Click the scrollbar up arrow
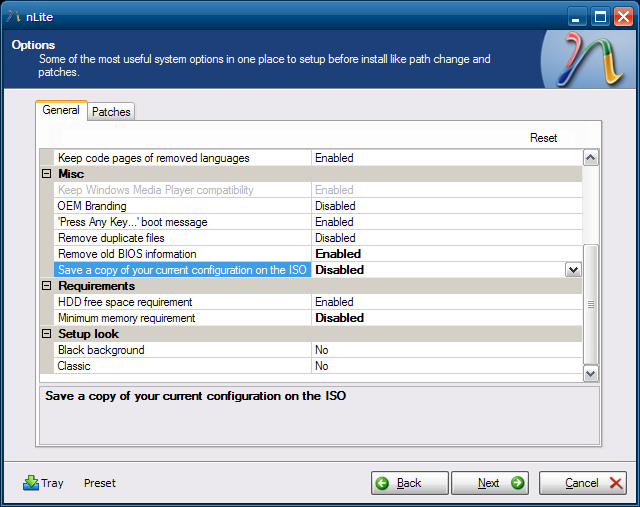The width and height of the screenshot is (640, 507). click(x=591, y=158)
